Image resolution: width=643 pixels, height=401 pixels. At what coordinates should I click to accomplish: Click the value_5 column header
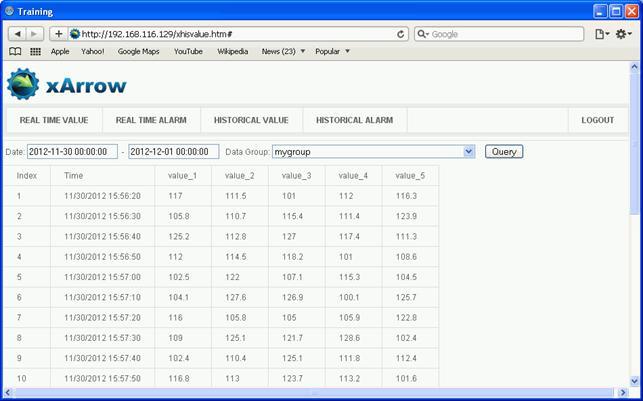(410, 175)
